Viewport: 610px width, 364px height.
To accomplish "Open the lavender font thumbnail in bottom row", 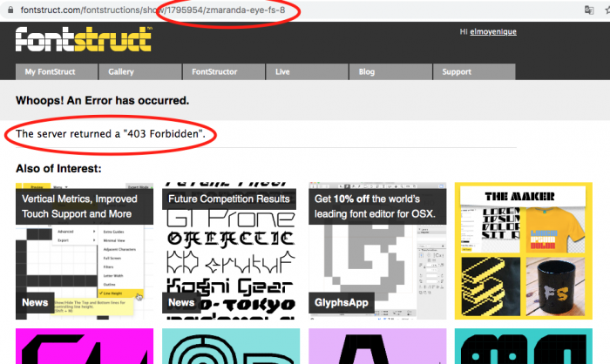I will (x=376, y=347).
